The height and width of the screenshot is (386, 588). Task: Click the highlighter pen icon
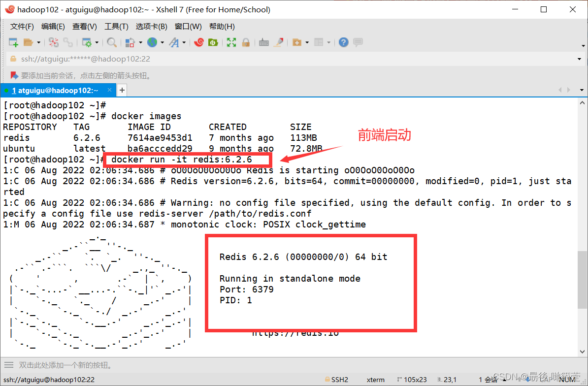tap(279, 42)
